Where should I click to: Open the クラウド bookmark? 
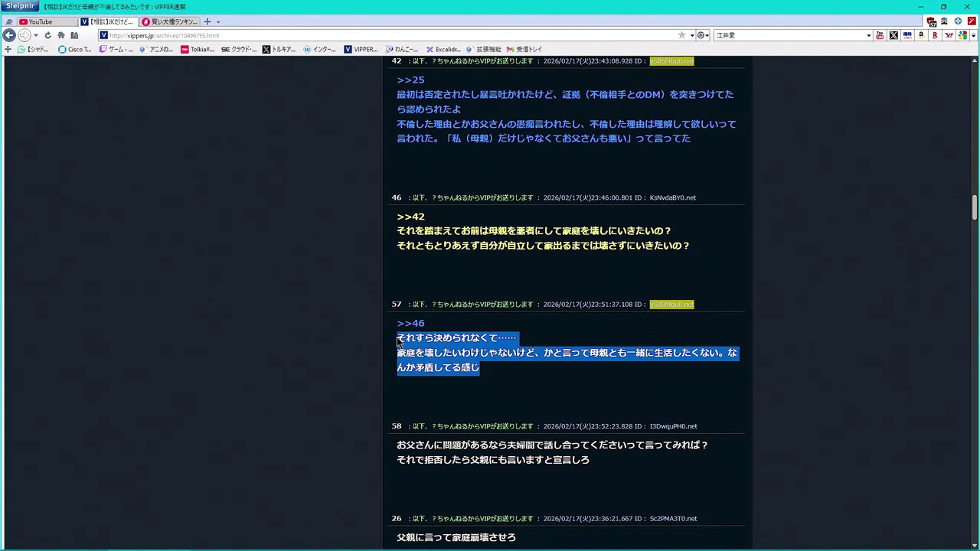[x=239, y=49]
